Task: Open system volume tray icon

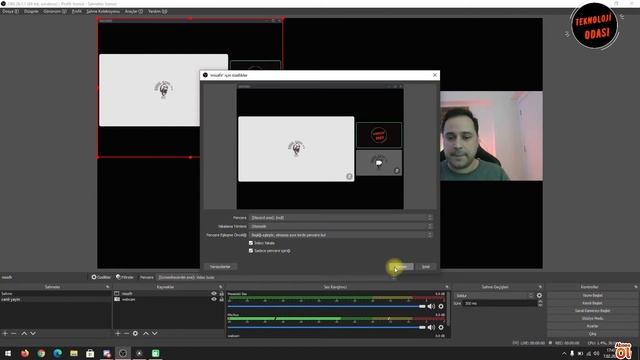Action: click(x=596, y=353)
